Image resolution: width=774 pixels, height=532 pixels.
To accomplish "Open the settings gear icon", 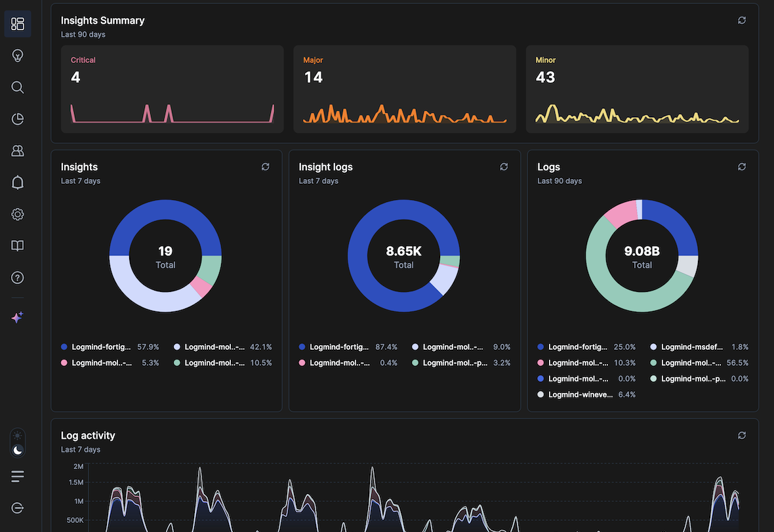I will pos(18,215).
